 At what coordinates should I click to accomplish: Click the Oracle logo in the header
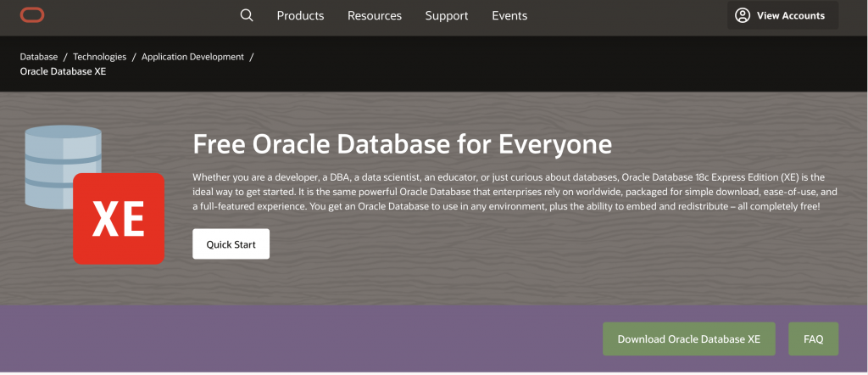coord(32,15)
